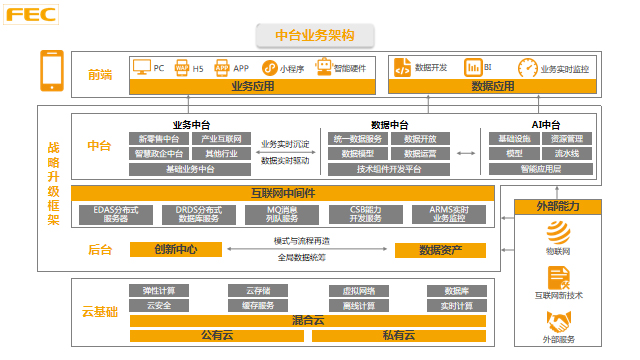
Task: Click the 中台业务架构 title banner
Action: 315,36
